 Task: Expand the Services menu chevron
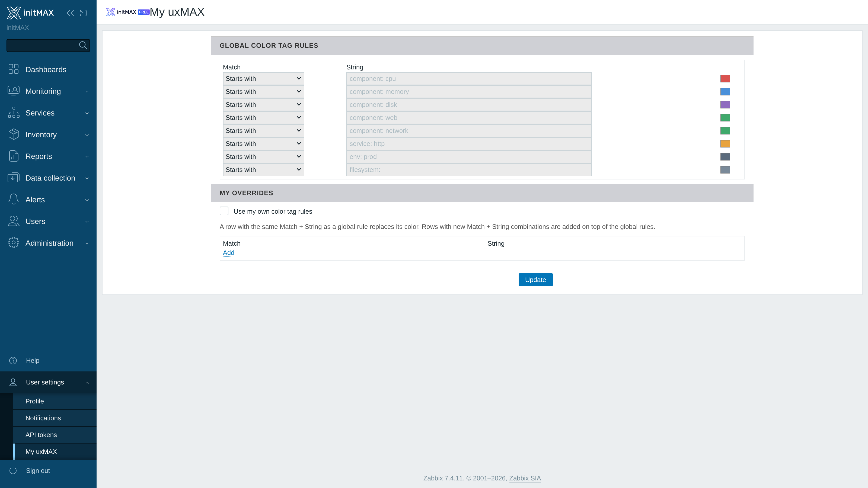(x=87, y=113)
